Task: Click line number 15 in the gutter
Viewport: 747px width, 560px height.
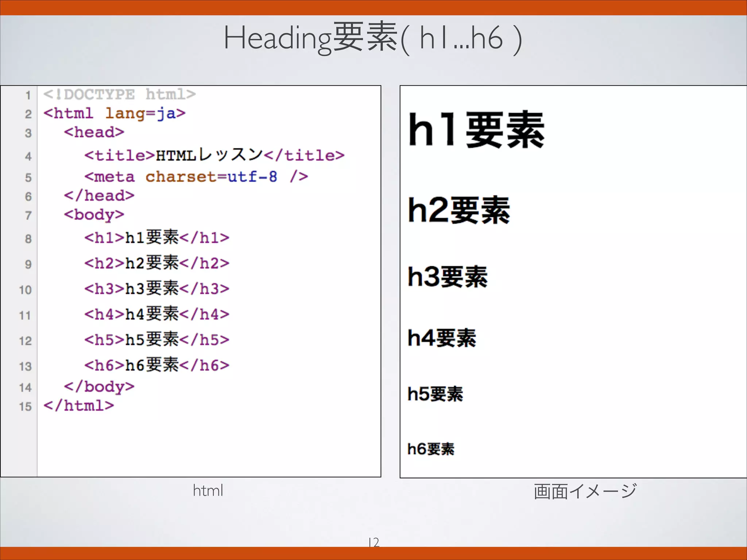Action: point(25,407)
